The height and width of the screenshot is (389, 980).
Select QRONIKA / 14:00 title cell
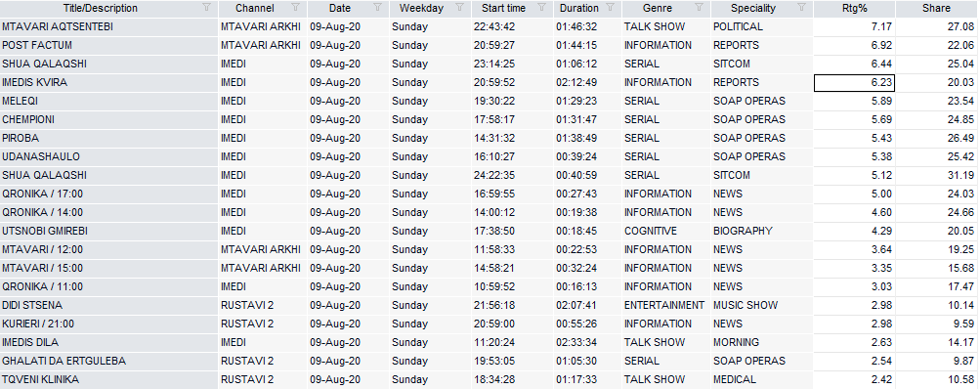point(108,212)
